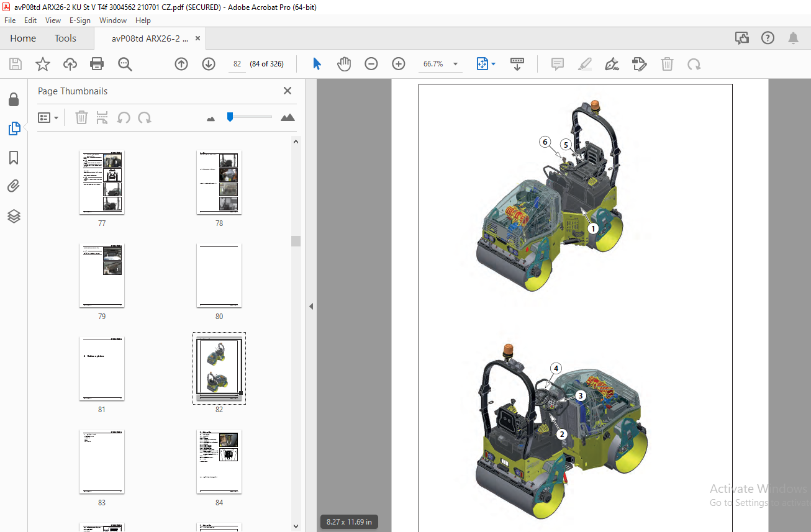Open the View menu
The height and width of the screenshot is (532, 811).
[x=53, y=20]
